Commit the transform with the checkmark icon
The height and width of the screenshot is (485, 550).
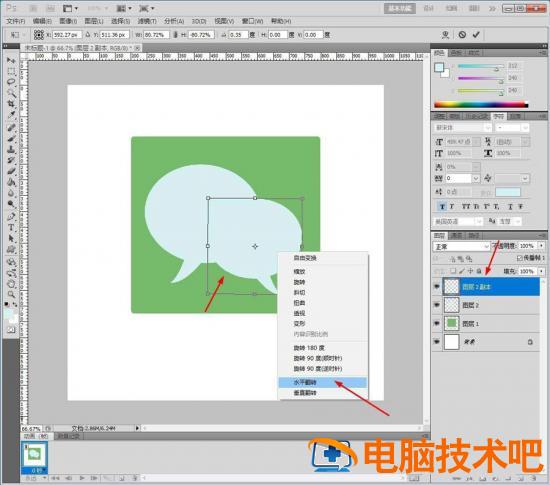pyautogui.click(x=476, y=35)
